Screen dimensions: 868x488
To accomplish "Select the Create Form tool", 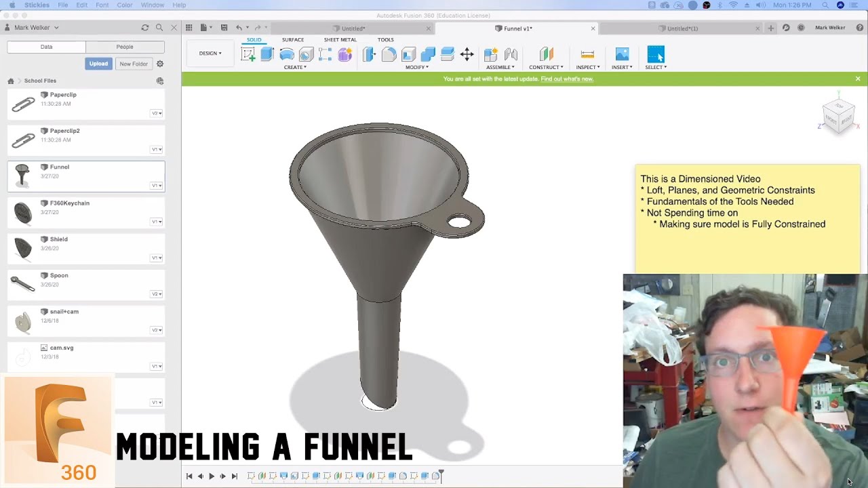I will pyautogui.click(x=345, y=55).
